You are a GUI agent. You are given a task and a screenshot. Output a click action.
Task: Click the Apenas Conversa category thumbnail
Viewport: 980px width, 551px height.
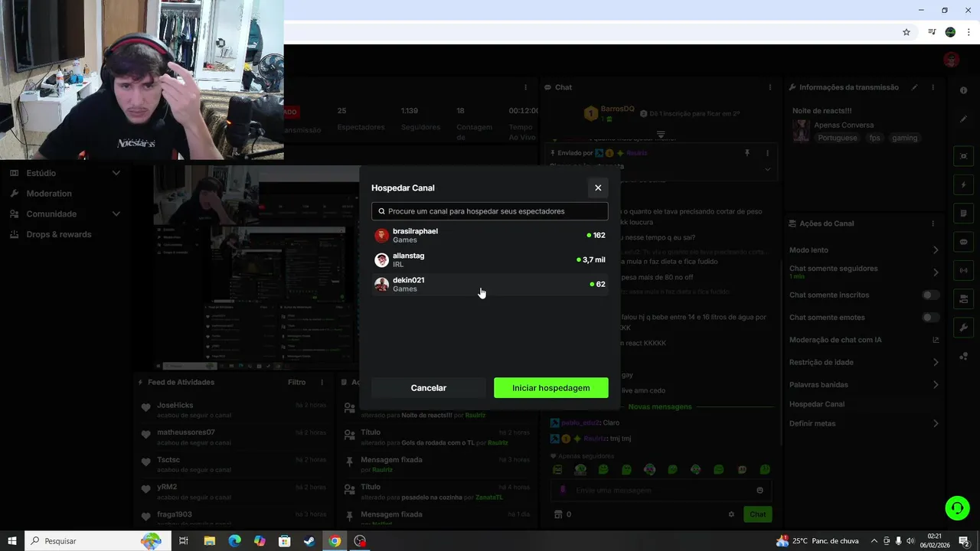click(801, 131)
